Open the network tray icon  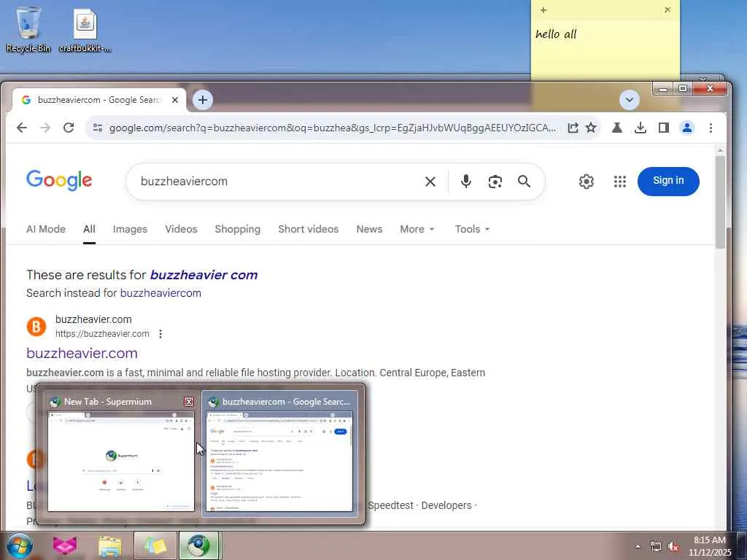tap(656, 546)
